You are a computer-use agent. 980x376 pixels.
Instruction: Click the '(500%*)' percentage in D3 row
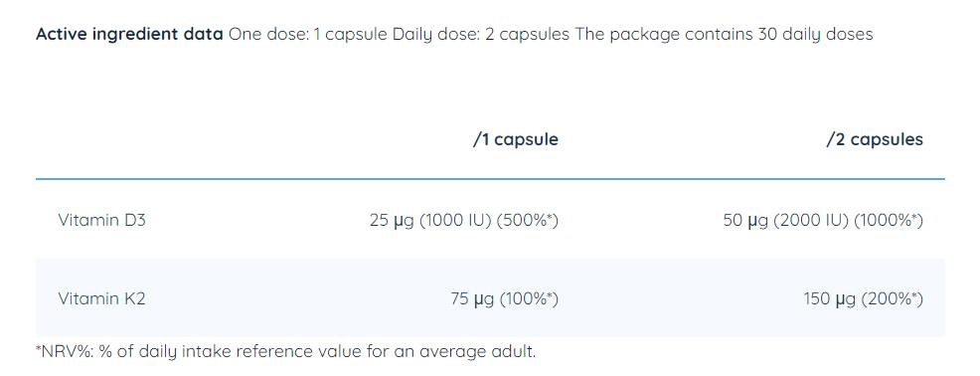tap(528, 221)
